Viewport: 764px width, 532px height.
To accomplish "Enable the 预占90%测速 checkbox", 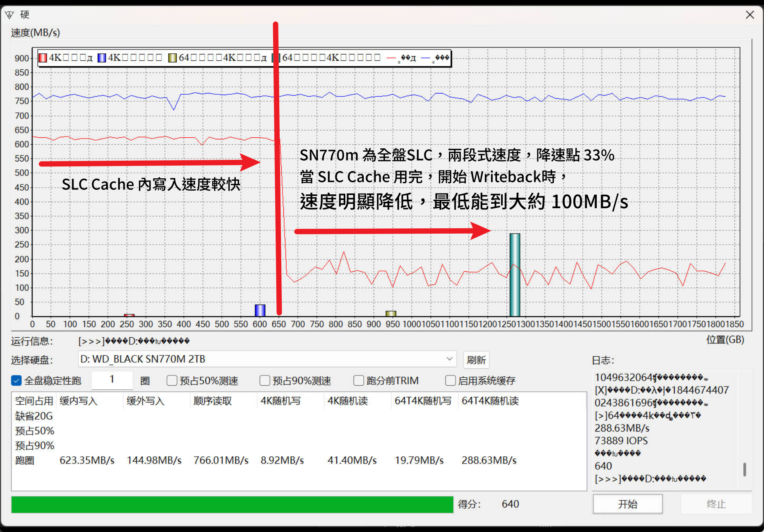I will pyautogui.click(x=265, y=381).
